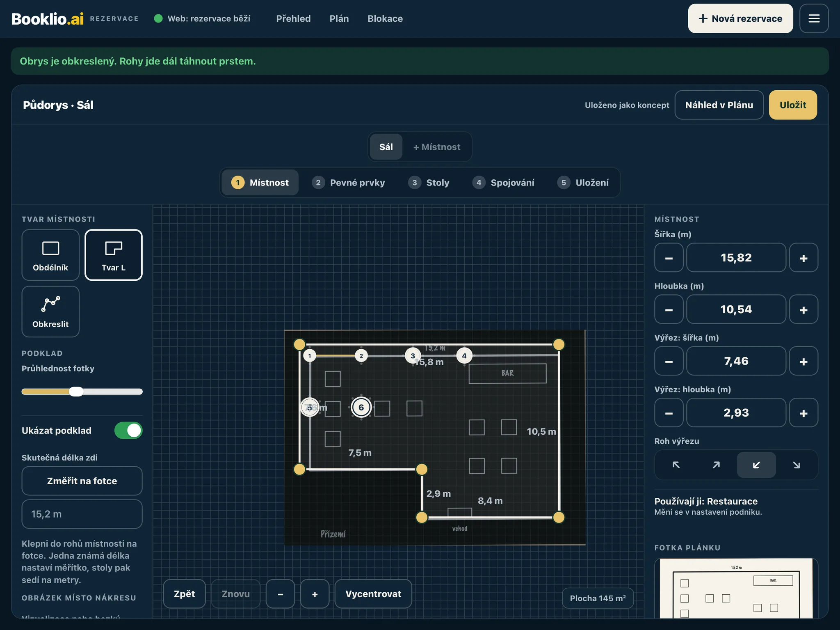Set cutout corner to bottom-right arrow

(797, 465)
